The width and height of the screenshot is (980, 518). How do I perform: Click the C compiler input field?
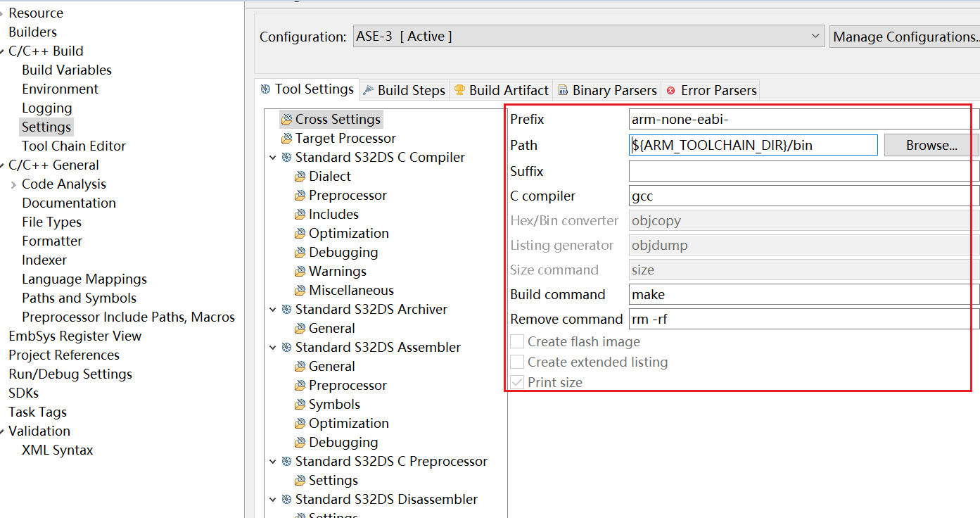pyautogui.click(x=804, y=196)
